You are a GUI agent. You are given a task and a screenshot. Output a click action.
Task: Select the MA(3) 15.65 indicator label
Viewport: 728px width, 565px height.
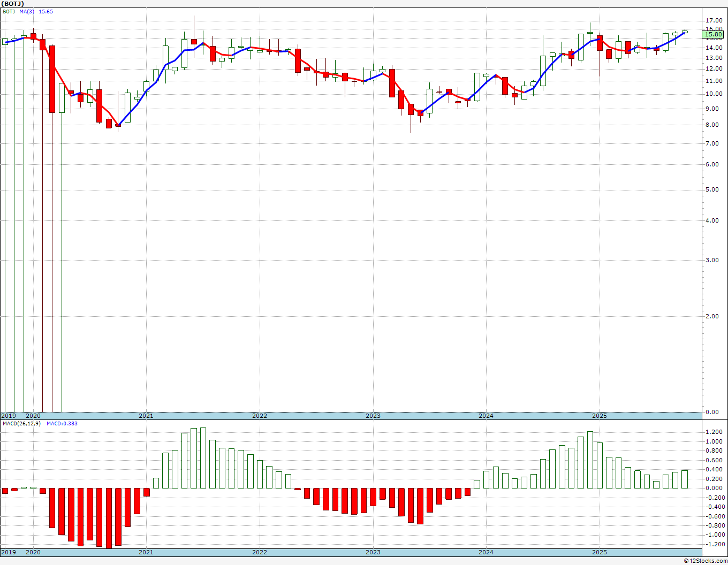pyautogui.click(x=36, y=11)
